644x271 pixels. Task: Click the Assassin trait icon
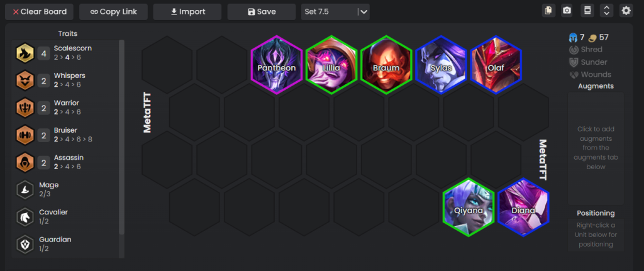tap(25, 162)
